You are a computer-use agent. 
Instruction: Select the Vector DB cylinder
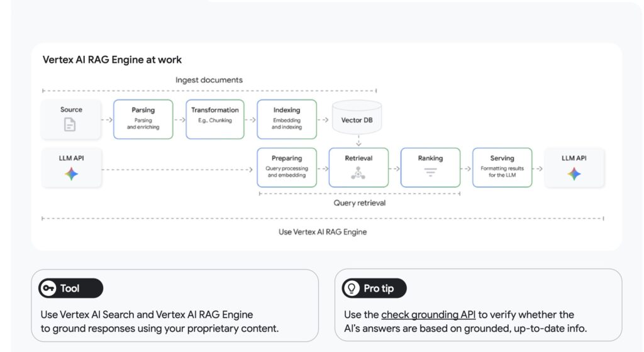357,118
